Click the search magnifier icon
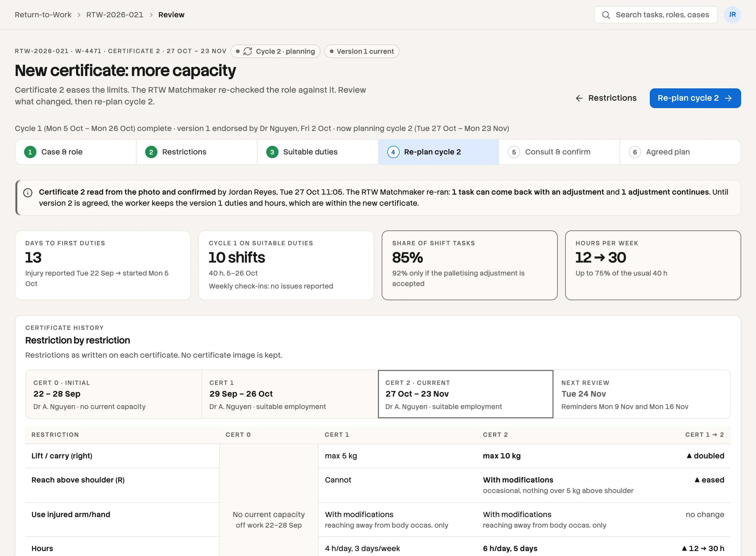The width and height of the screenshot is (756, 556). pyautogui.click(x=606, y=15)
